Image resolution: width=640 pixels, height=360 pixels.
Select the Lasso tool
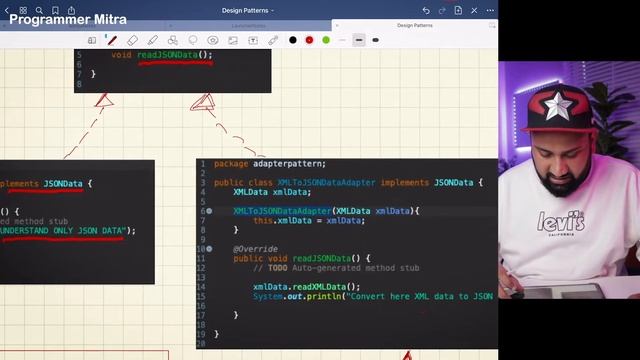click(193, 40)
